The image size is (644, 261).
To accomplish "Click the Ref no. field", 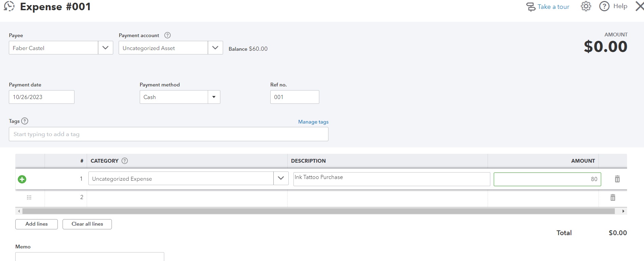I will point(295,97).
